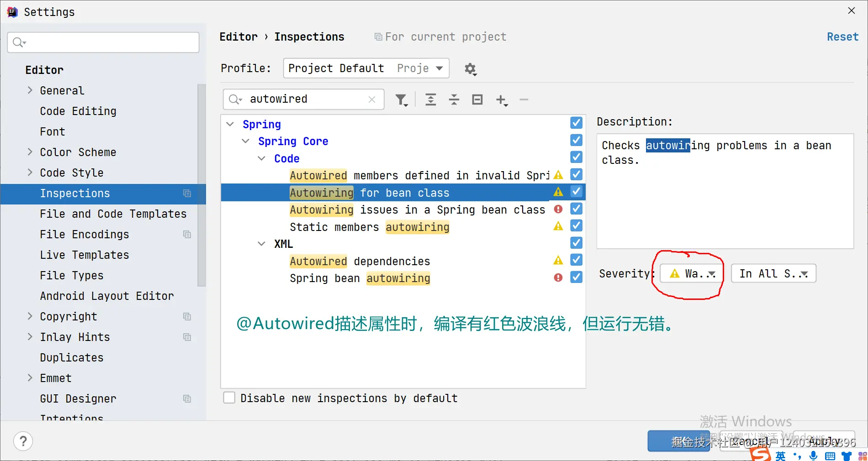The image size is (868, 461).
Task: Expand the Emmet section
Action: (30, 378)
